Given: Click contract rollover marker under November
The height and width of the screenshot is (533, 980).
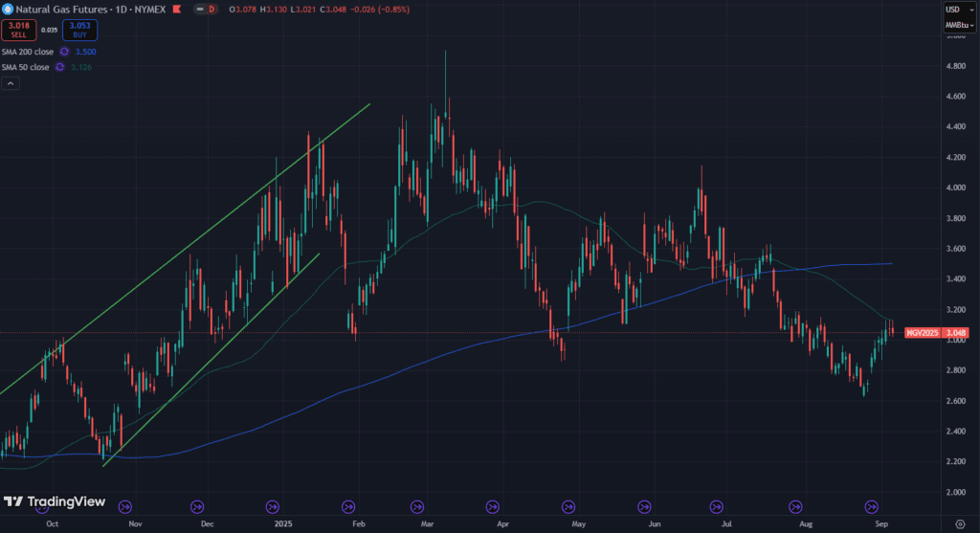Looking at the screenshot, I should pos(123,505).
